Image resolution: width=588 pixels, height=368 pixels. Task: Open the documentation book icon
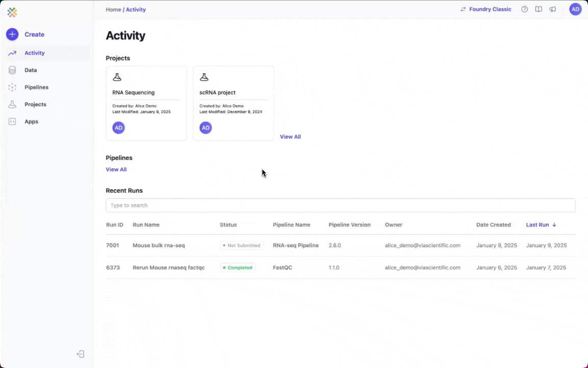[538, 9]
